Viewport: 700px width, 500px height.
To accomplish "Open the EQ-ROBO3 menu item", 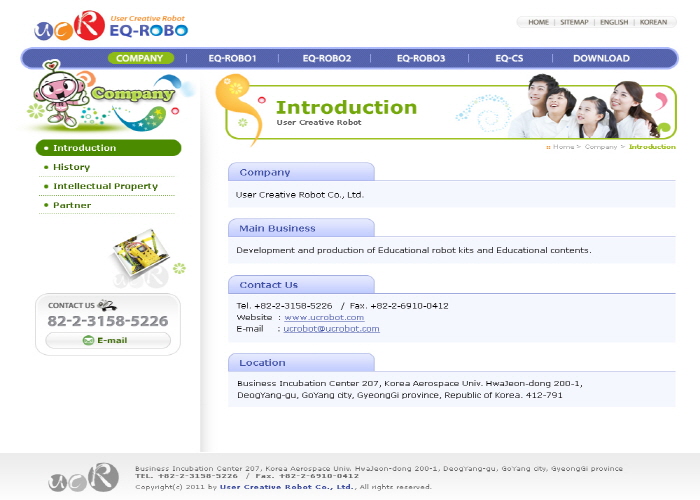I will [x=421, y=58].
